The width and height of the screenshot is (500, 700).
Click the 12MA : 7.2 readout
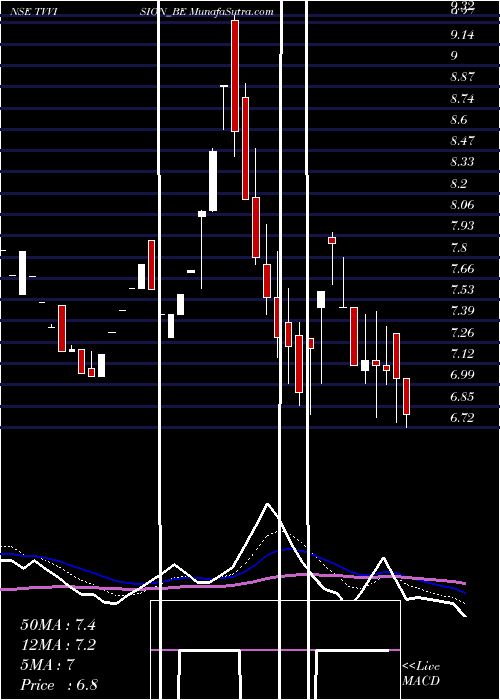[58, 645]
